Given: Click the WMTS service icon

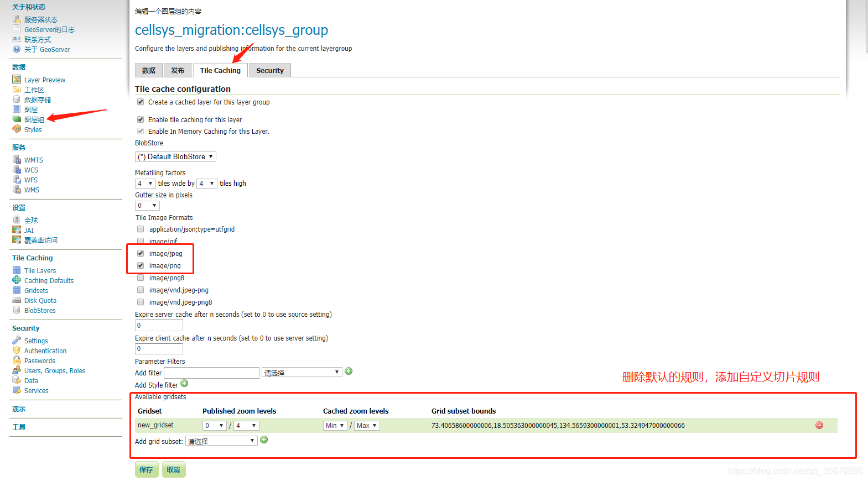Looking at the screenshot, I should pos(17,160).
